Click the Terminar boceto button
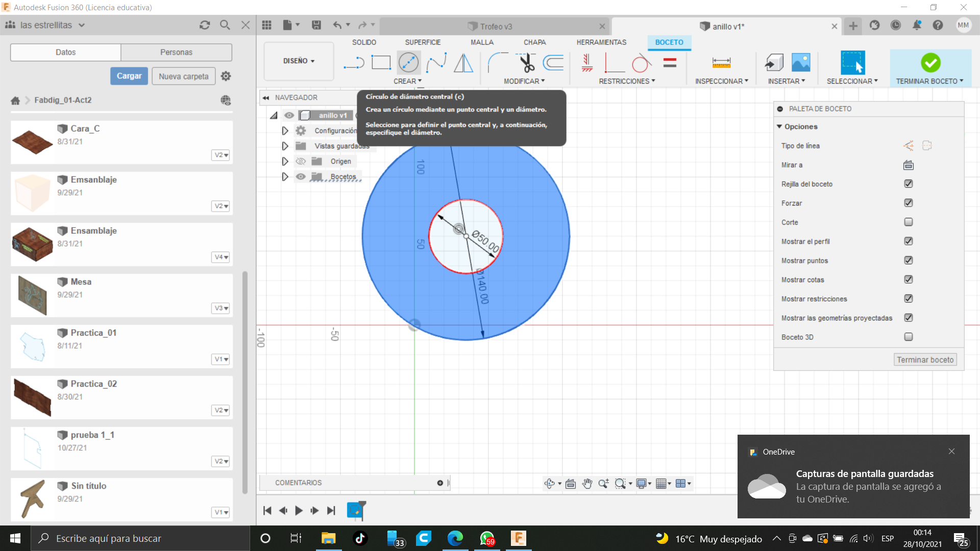The height and width of the screenshot is (551, 980). 925,360
